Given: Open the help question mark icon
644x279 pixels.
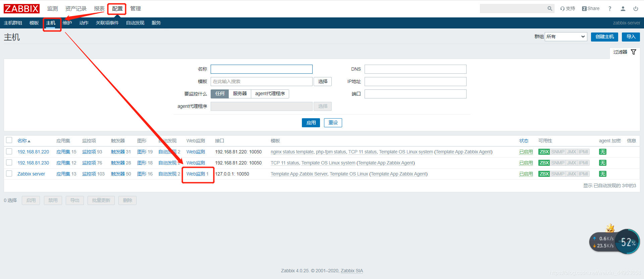Looking at the screenshot, I should coord(610,9).
